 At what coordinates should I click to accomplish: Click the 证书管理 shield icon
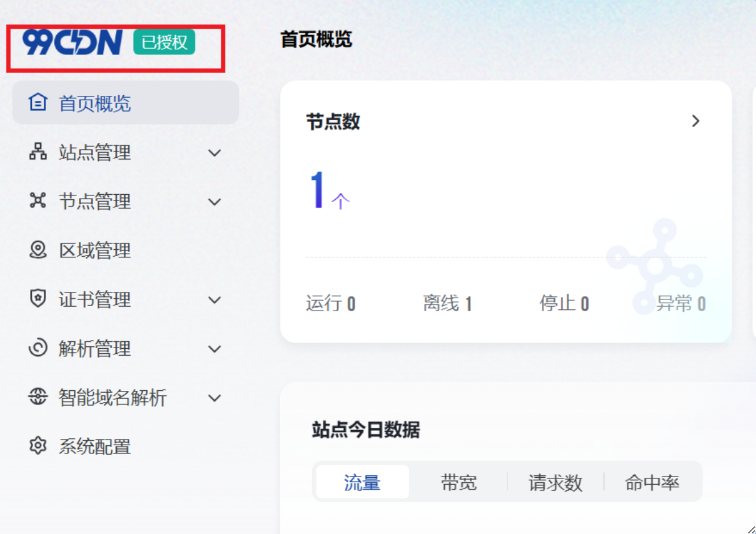tap(38, 299)
